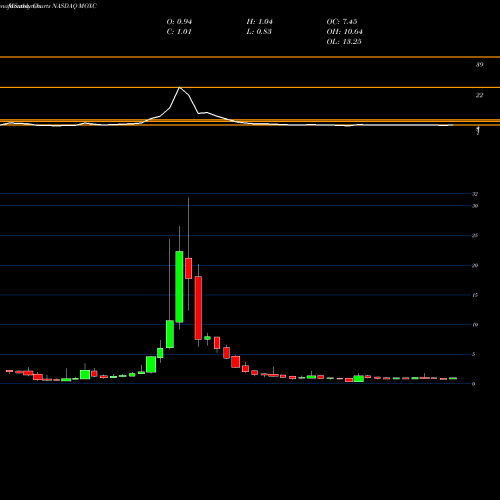Click the "OL: 13.25" readout
This screenshot has height=500, width=500.
tap(344, 42)
